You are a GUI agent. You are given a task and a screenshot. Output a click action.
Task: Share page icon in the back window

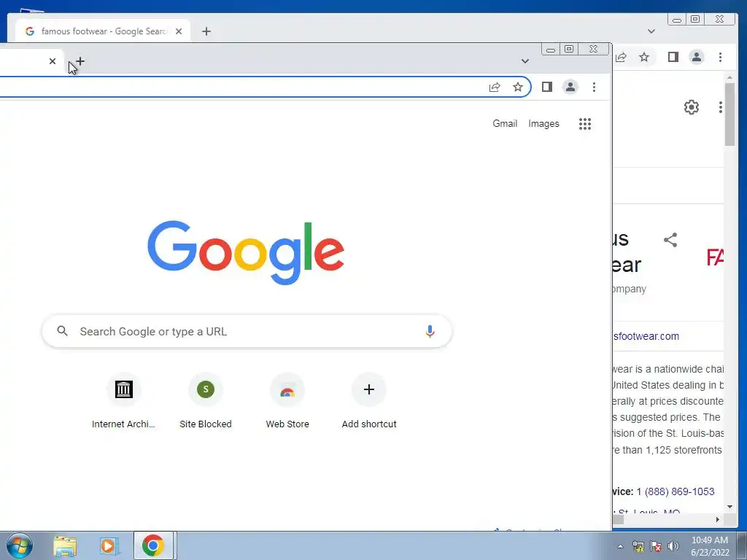click(621, 57)
